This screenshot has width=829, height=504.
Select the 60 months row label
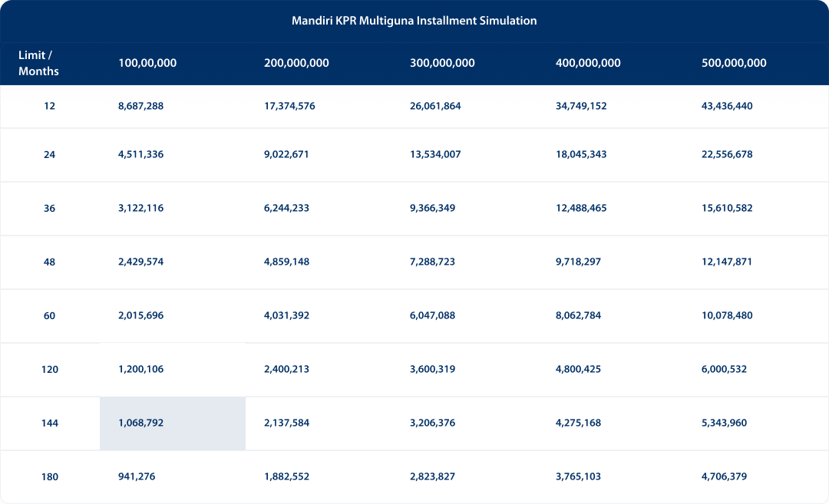point(49,316)
